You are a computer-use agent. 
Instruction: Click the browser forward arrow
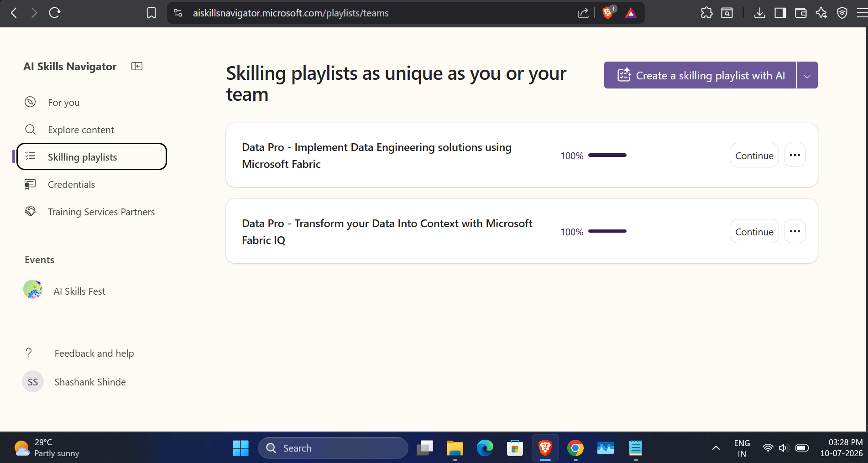34,13
